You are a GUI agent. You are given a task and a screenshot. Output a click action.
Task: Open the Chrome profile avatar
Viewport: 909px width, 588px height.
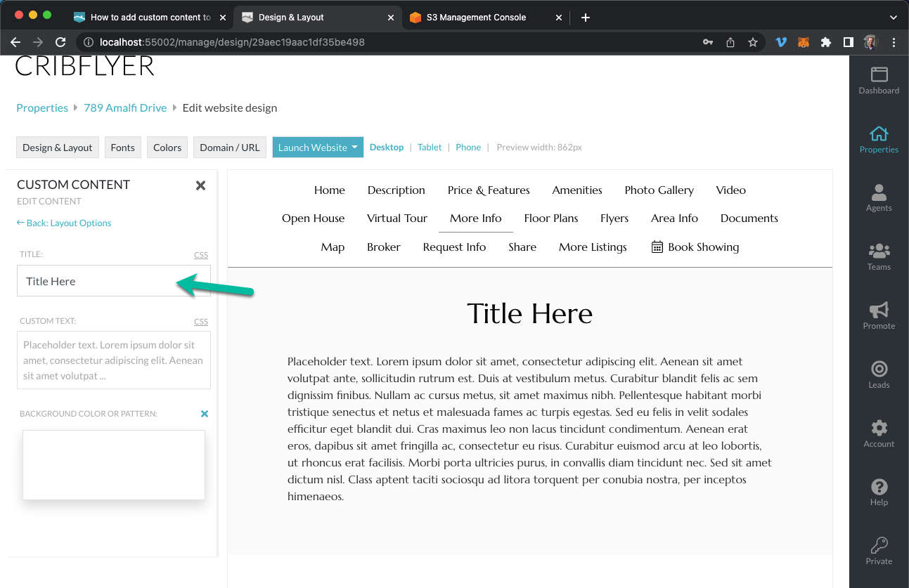[871, 42]
